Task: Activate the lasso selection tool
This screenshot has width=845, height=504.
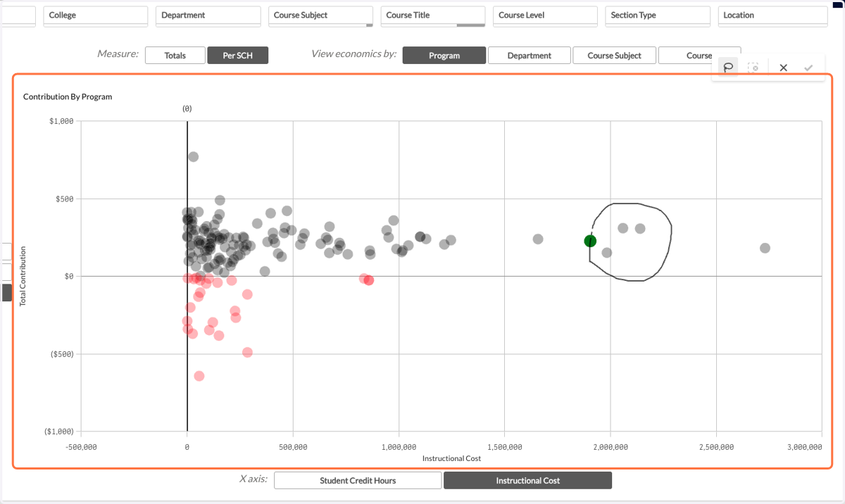Action: click(727, 68)
